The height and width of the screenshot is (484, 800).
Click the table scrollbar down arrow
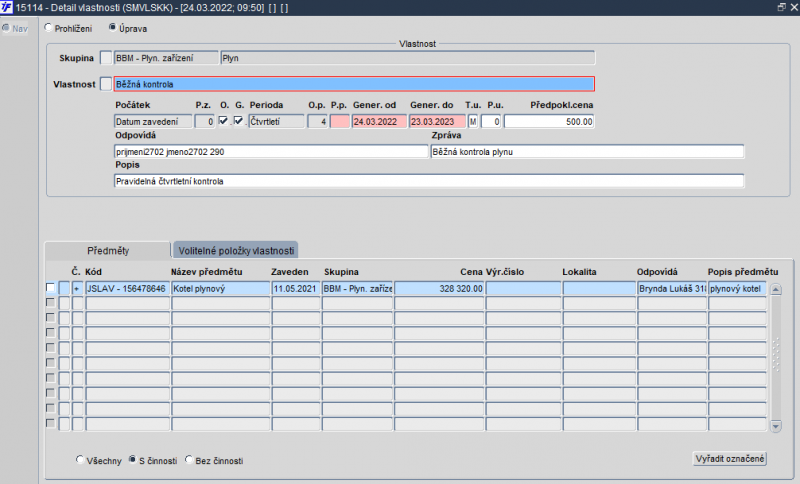[776, 426]
